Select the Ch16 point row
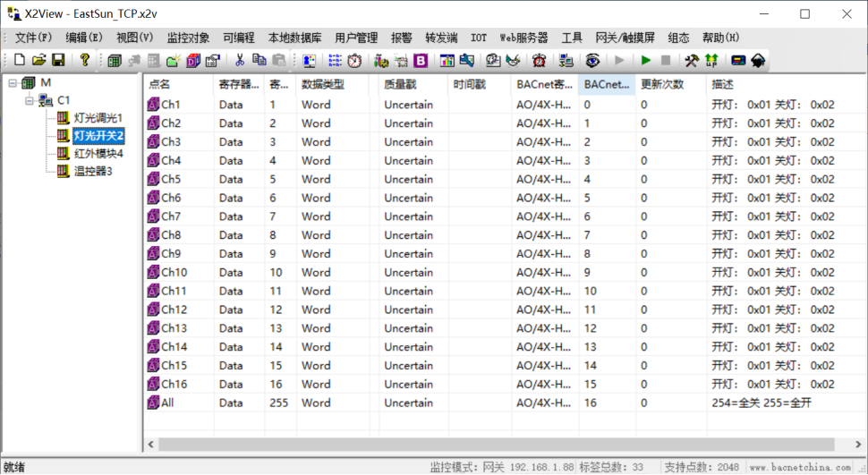 505,385
